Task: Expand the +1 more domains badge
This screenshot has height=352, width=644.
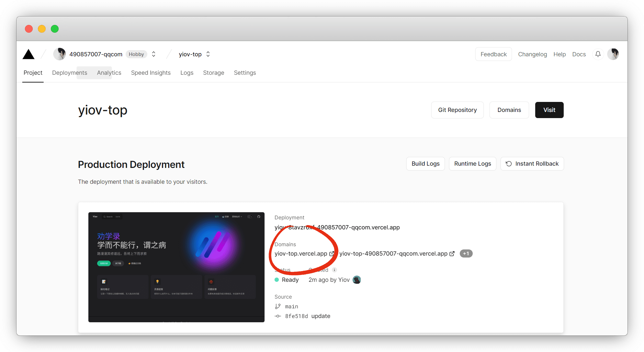Action: pos(466,254)
